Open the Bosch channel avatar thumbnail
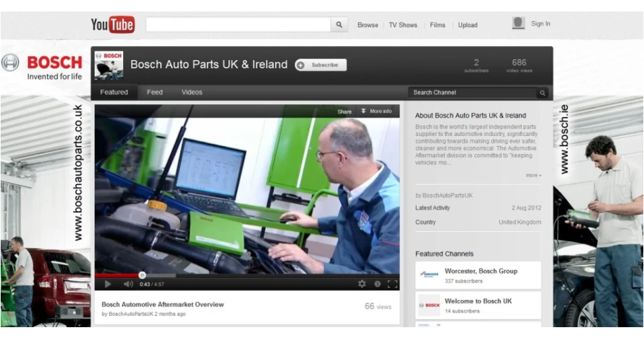Viewport: 644px width, 338px height. click(109, 65)
